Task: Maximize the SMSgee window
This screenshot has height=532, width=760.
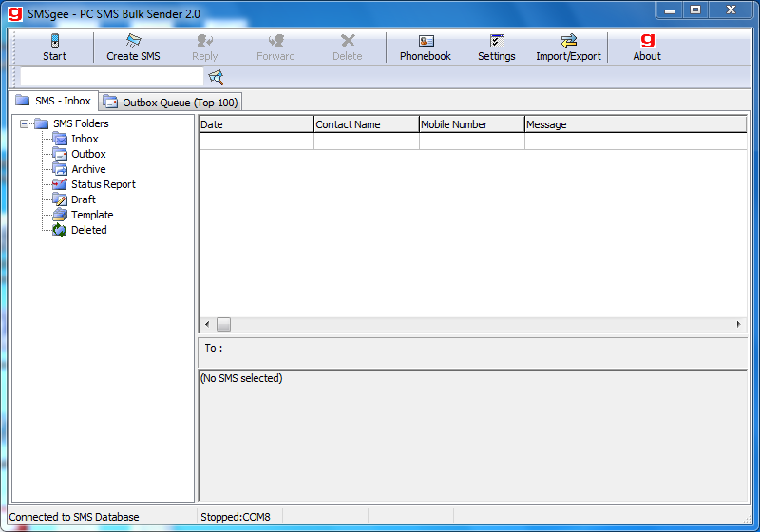Action: click(695, 9)
